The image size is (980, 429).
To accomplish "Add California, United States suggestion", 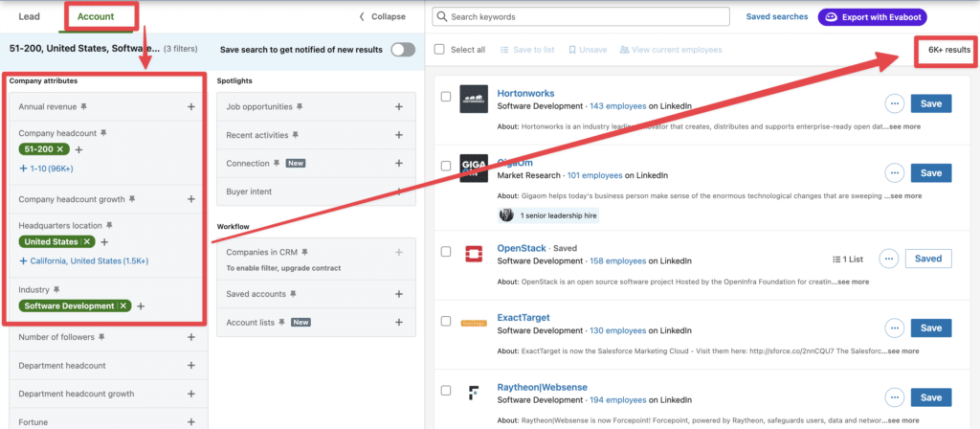I will click(x=84, y=260).
